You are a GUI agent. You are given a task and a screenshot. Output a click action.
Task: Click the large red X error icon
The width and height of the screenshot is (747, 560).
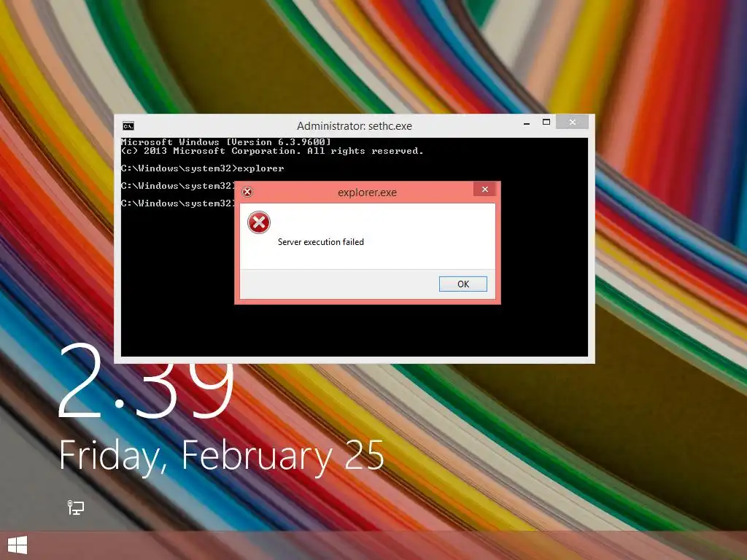tap(259, 222)
